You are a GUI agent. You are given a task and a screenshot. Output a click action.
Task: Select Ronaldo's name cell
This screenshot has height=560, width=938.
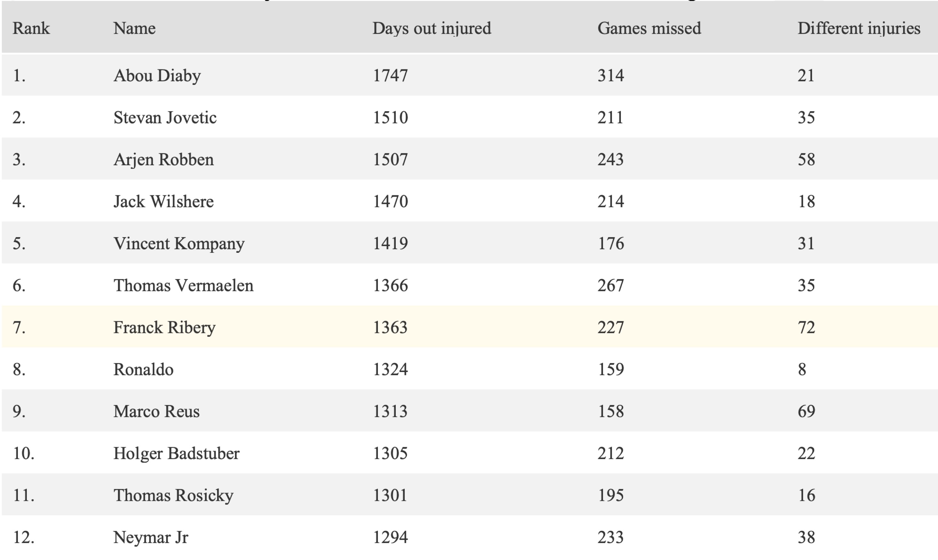pos(143,369)
